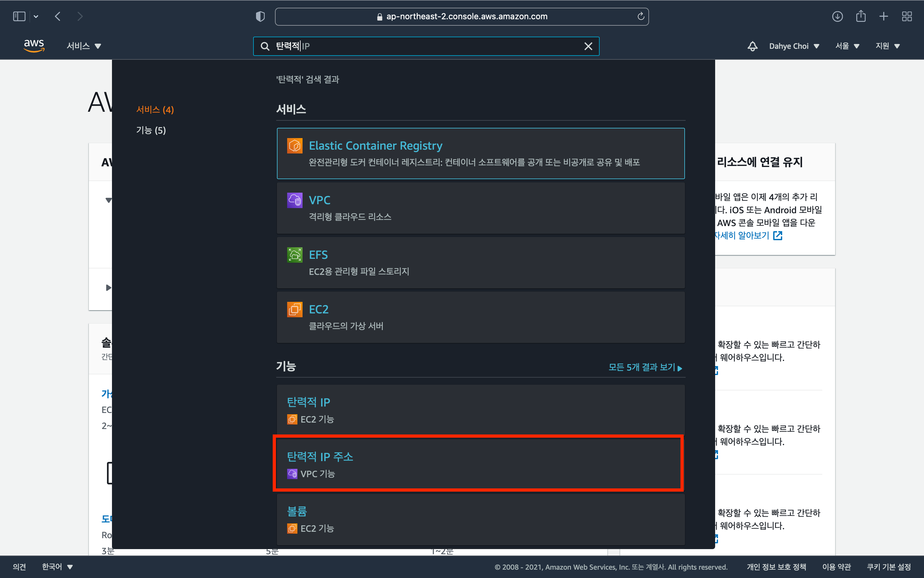Click the Safari address bar URL
This screenshot has width=924, height=578.
click(x=462, y=16)
